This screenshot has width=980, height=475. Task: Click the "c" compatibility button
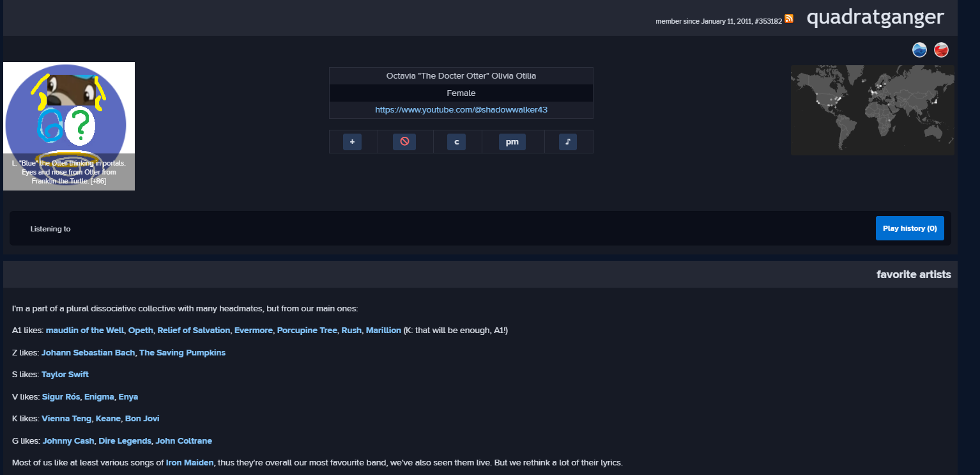tap(456, 142)
